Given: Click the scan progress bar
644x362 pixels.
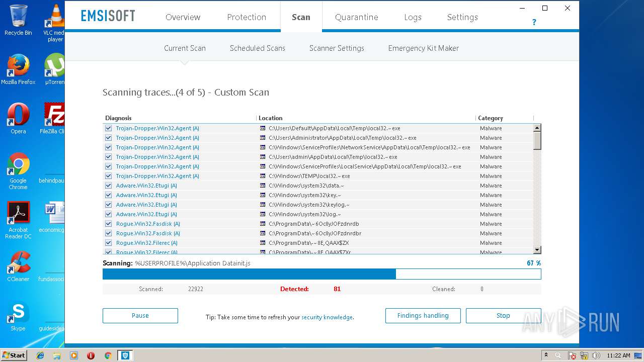Looking at the screenshot, I should click(322, 274).
